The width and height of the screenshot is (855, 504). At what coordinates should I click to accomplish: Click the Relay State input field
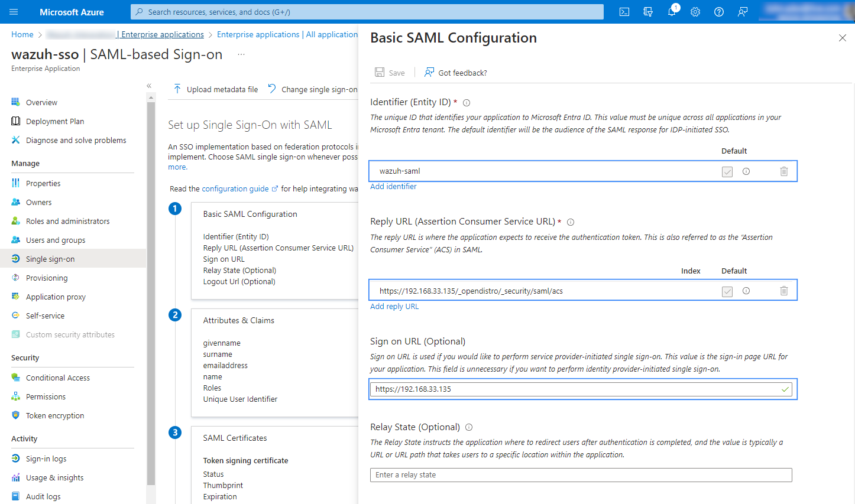tap(581, 475)
